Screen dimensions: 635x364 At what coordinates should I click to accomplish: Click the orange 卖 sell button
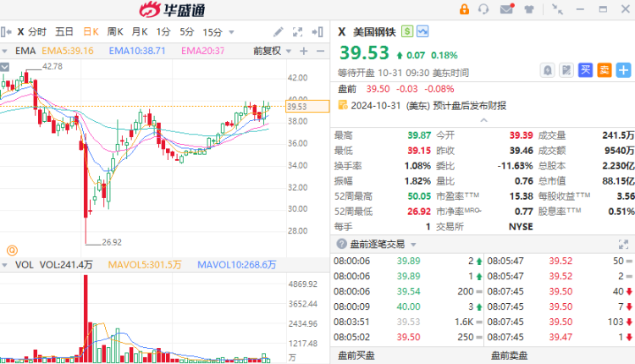605,70
